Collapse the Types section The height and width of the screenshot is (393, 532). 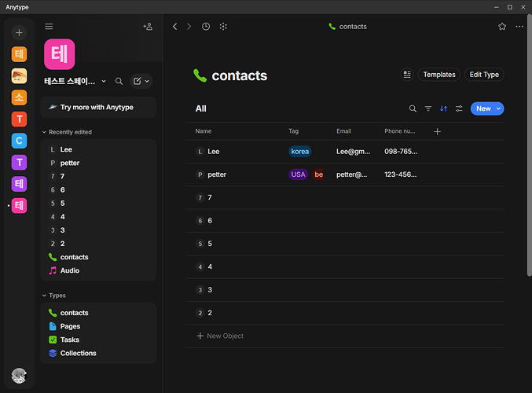[44, 296]
